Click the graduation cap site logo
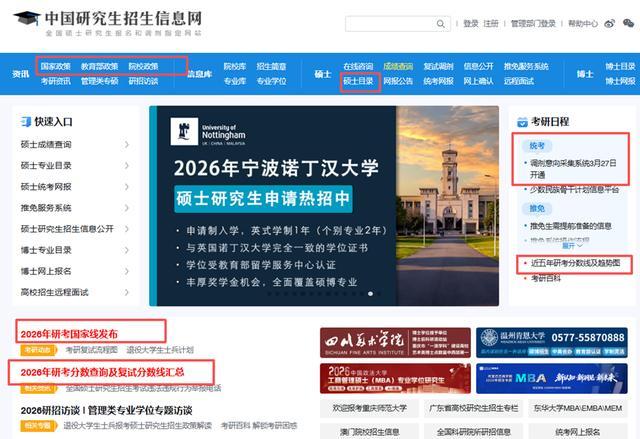Screen dimensions: 640x439 point(26,19)
